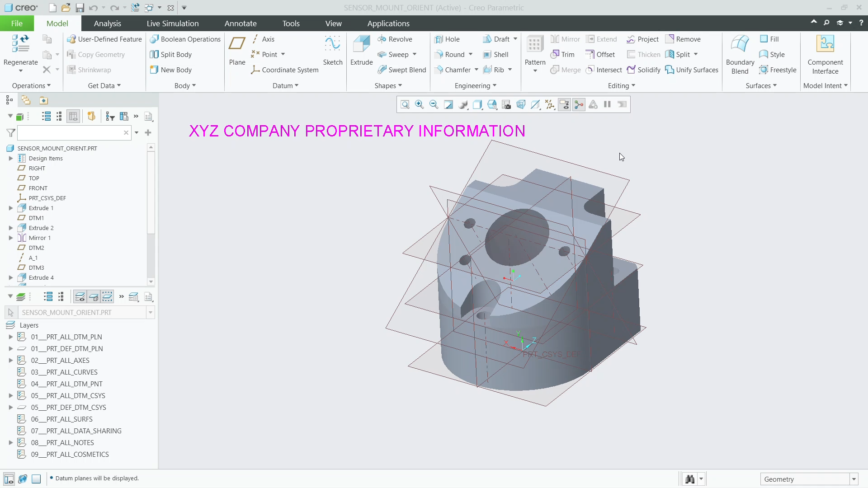Open the Saved Orientations icon
The height and width of the screenshot is (488, 868).
pos(492,104)
